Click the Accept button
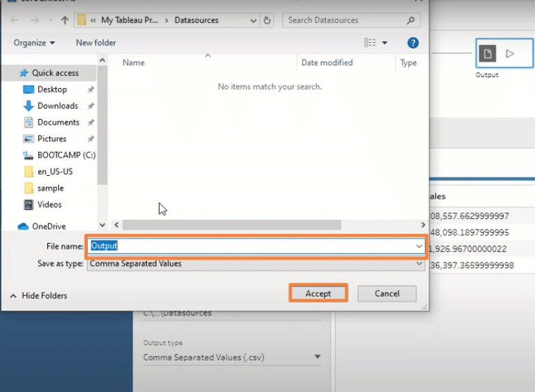Image resolution: width=535 pixels, height=392 pixels. pyautogui.click(x=318, y=294)
